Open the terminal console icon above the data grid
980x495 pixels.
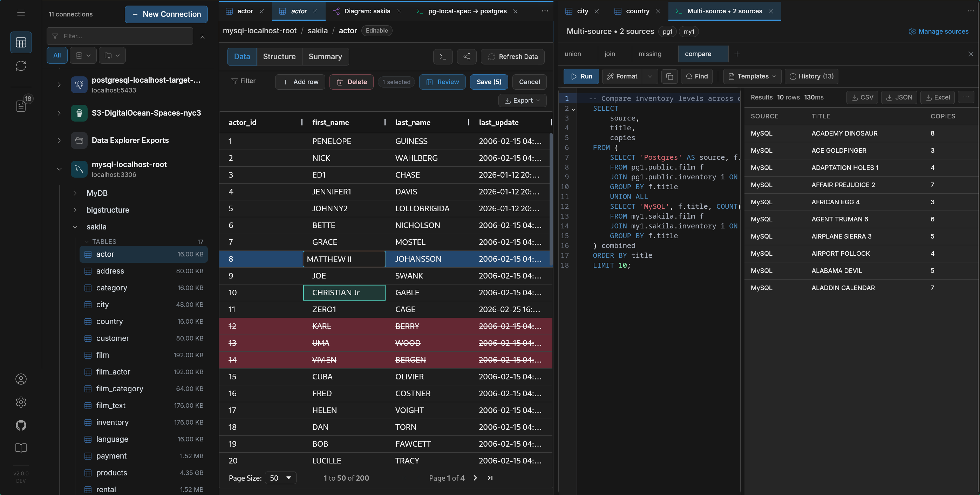point(442,57)
